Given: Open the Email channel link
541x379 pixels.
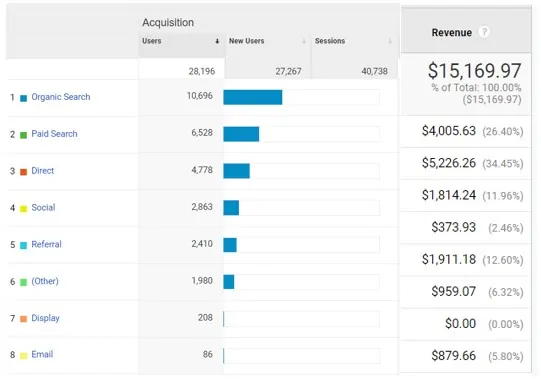Looking at the screenshot, I should pos(42,354).
